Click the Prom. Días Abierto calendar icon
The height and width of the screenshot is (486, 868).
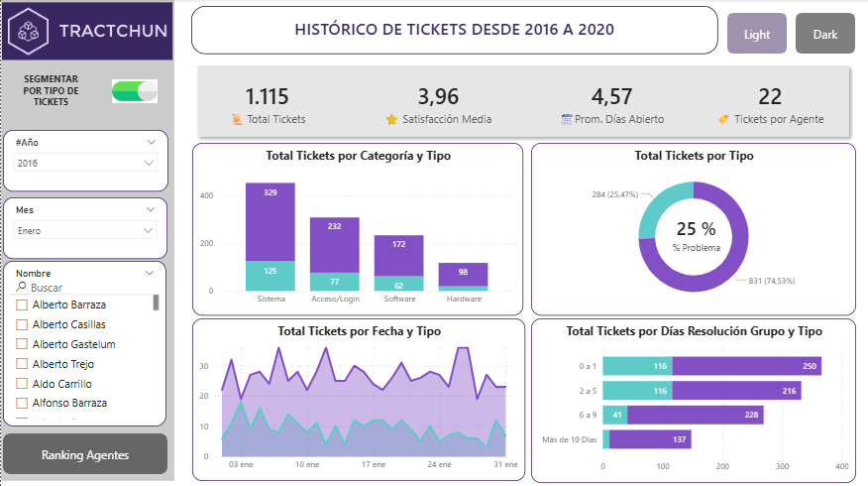[567, 119]
